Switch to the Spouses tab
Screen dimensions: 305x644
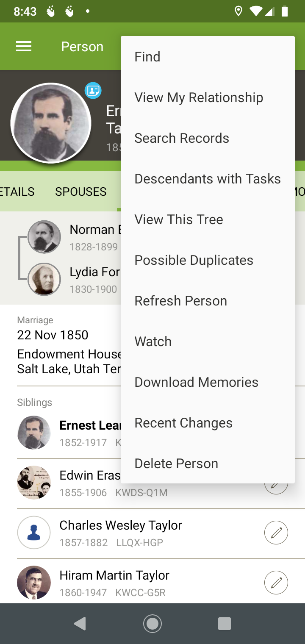81,192
